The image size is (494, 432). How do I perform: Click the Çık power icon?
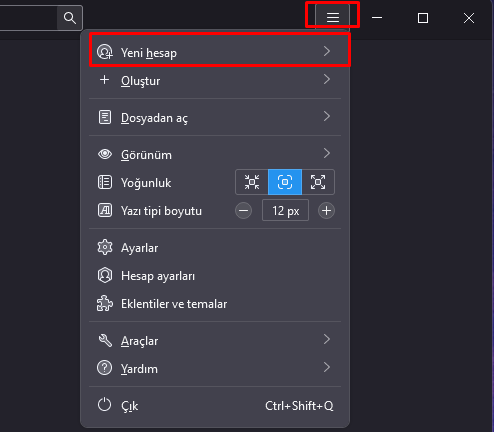105,405
